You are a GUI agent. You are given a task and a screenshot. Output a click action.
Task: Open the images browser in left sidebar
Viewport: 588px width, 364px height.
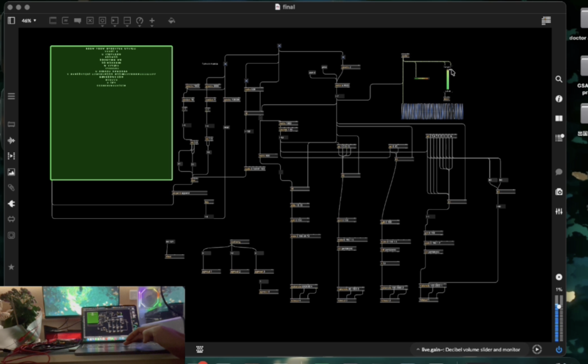pyautogui.click(x=11, y=172)
